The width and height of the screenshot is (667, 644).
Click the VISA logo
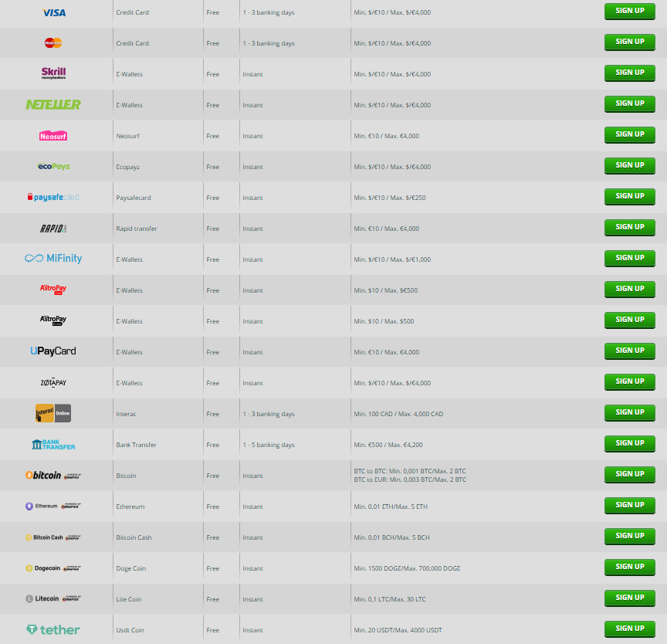click(54, 13)
